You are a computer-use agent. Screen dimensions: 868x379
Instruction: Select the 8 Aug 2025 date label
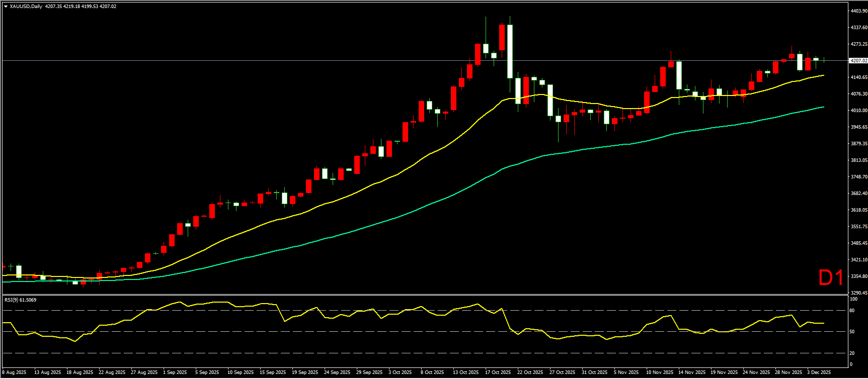(15, 372)
